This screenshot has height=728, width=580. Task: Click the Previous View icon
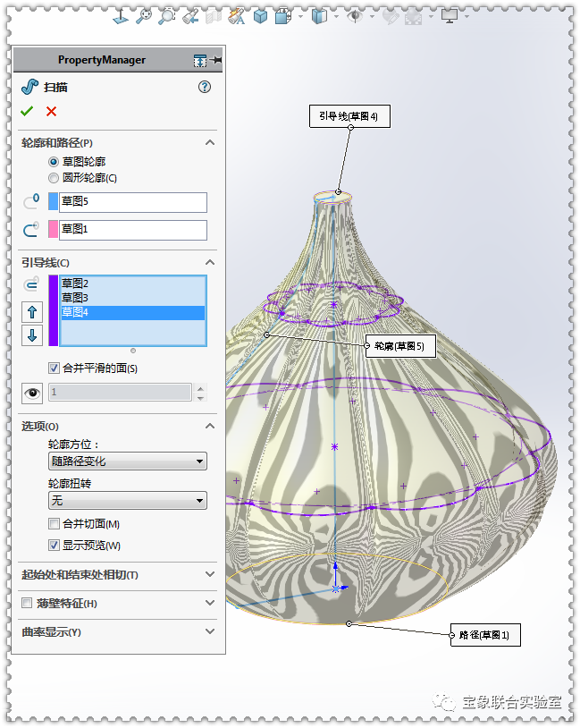click(190, 16)
